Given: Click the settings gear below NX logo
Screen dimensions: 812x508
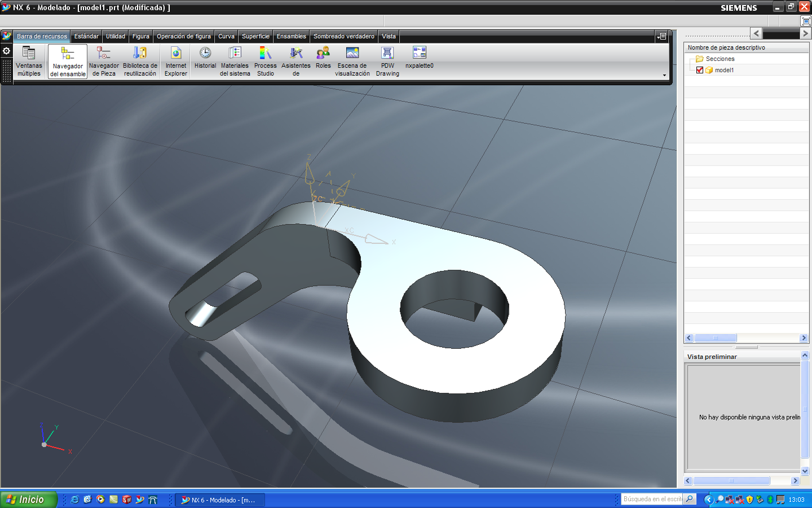Looking at the screenshot, I should click(x=7, y=51).
